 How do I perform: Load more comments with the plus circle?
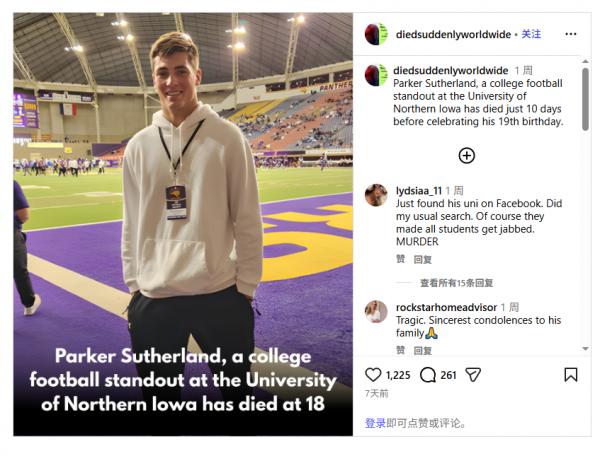(466, 155)
